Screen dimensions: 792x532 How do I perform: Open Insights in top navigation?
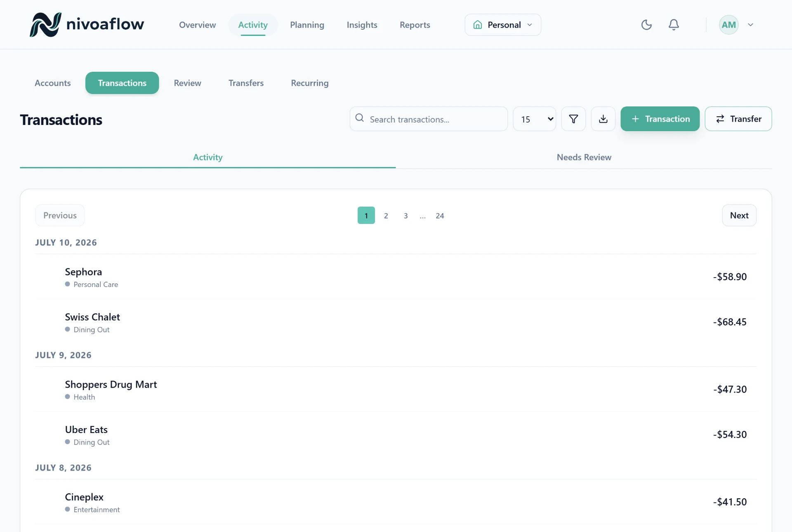point(362,25)
